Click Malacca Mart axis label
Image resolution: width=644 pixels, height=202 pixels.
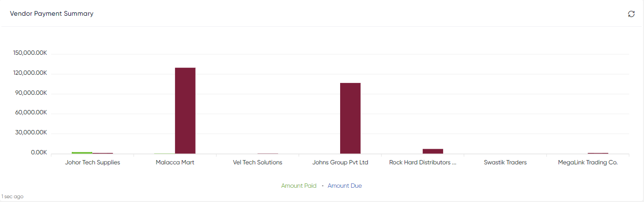pos(175,162)
